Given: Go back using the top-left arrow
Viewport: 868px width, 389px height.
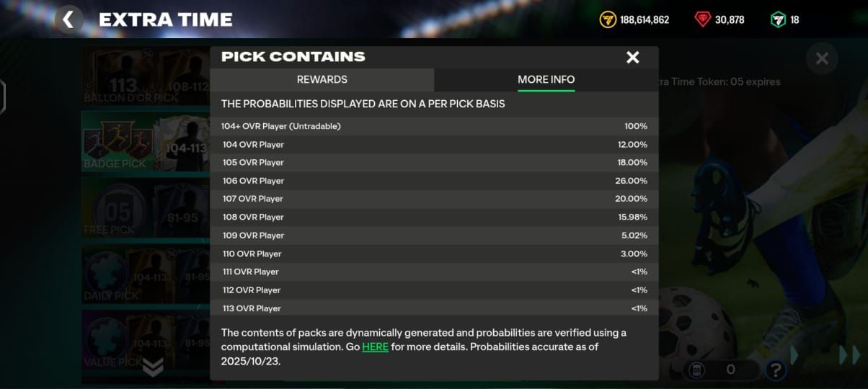Looking at the screenshot, I should (68, 19).
